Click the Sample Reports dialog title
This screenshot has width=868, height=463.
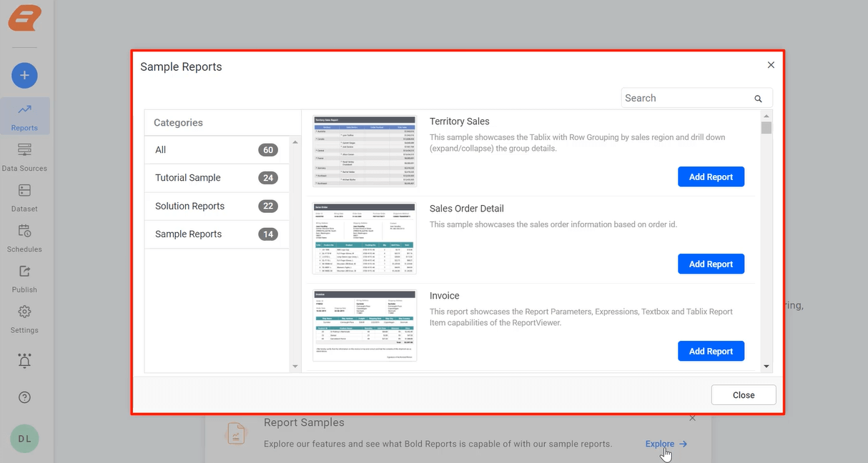click(x=181, y=66)
